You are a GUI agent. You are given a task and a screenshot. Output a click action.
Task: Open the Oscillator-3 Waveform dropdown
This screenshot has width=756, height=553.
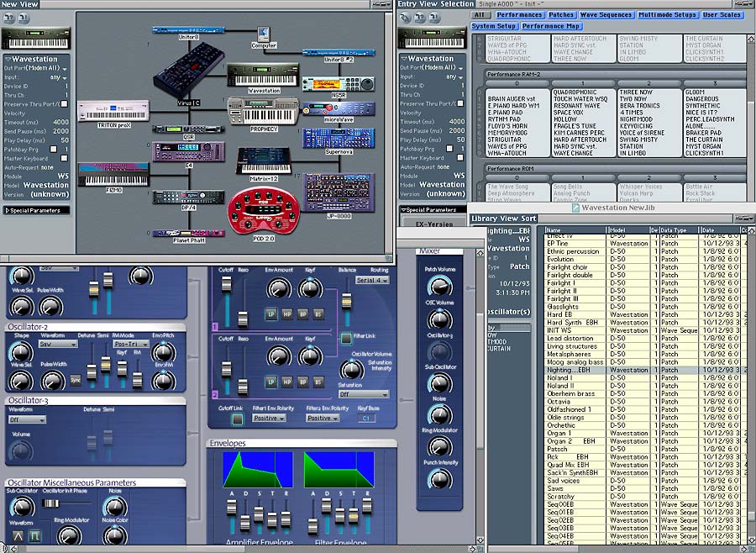(28, 420)
